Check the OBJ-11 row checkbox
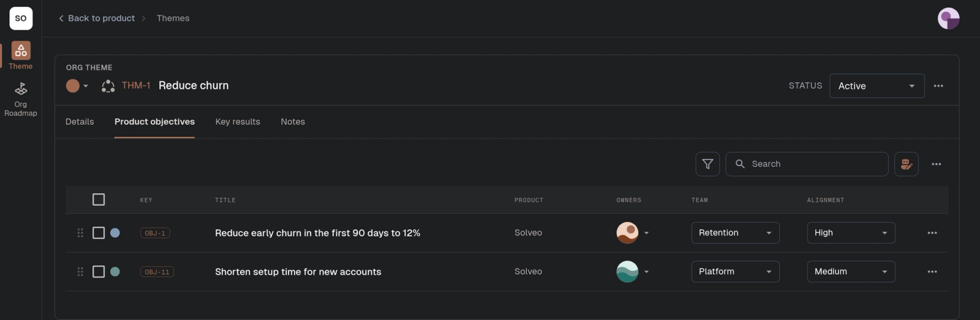The image size is (980, 320). pos(99,272)
